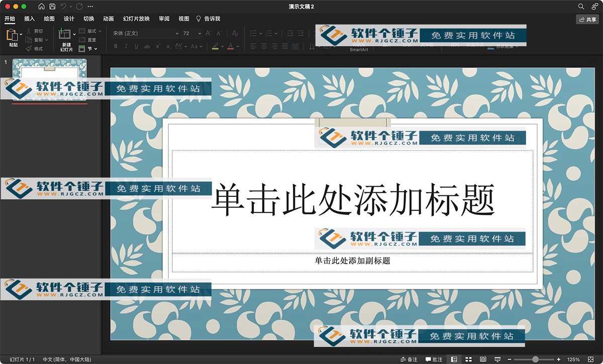The width and height of the screenshot is (603, 364).
Task: Open the character spacing AV dropdown
Action: (x=180, y=46)
